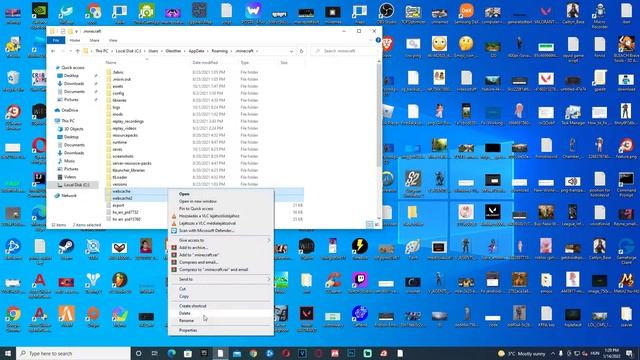Viewport: 640px width, 360px height.
Task: Click the Explorer Back arrow
Action: click(53, 51)
